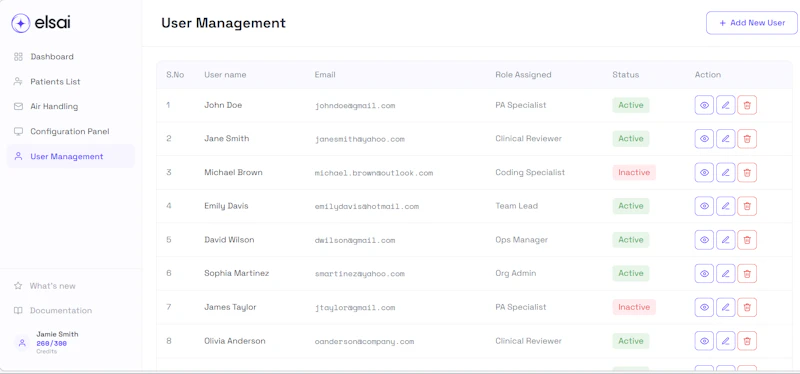The height and width of the screenshot is (374, 800).
Task: Click the Add New User button
Action: pyautogui.click(x=752, y=23)
